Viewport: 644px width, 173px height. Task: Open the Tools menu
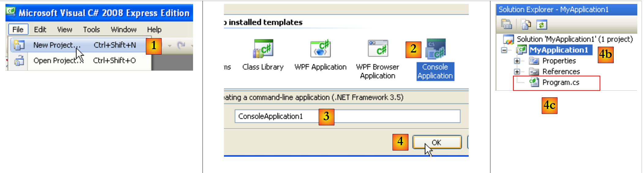tap(91, 30)
